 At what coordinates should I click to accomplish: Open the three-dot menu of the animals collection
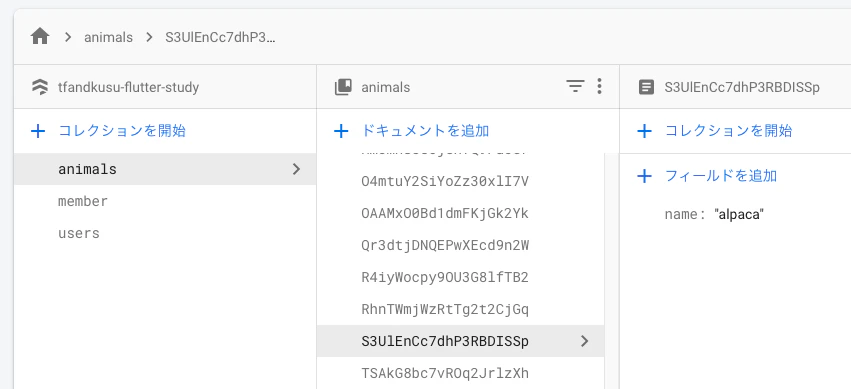[599, 86]
